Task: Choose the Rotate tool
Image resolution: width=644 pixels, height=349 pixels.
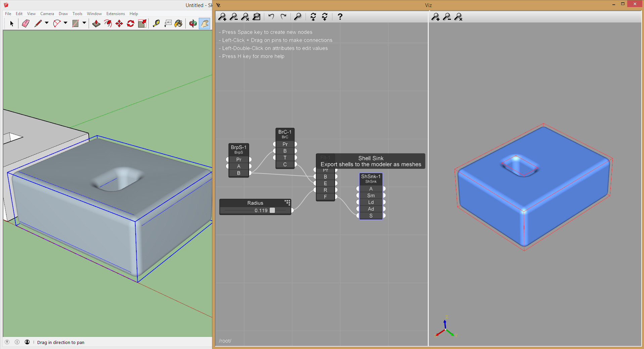Action: point(131,23)
